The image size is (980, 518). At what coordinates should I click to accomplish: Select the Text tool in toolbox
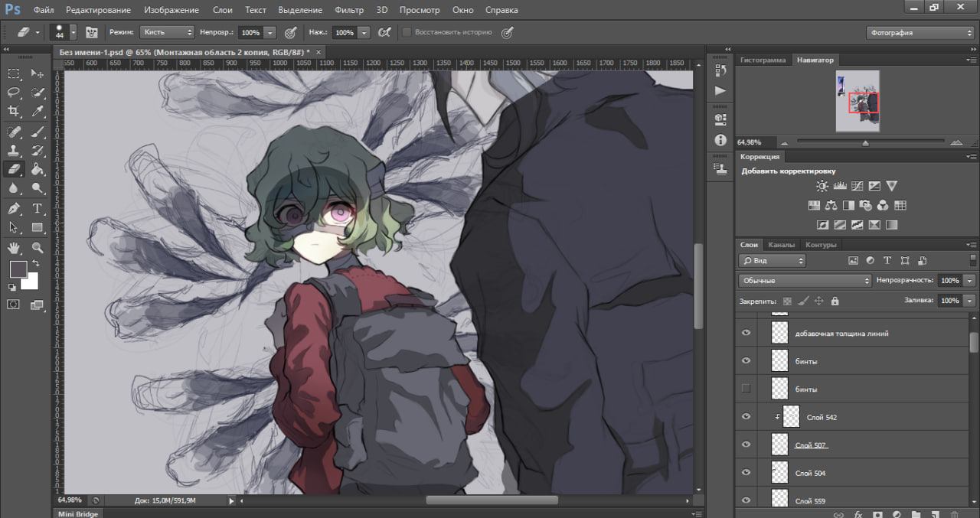tap(37, 209)
